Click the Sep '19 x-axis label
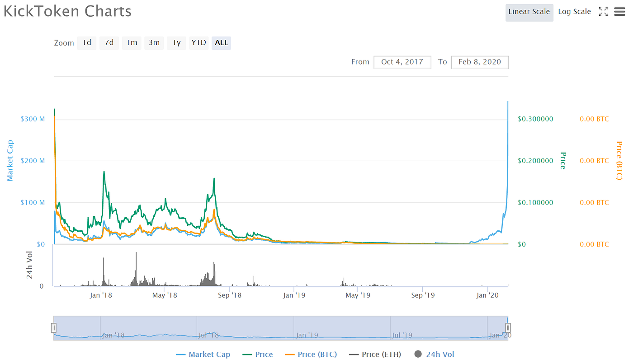The width and height of the screenshot is (633, 364). pos(423,295)
